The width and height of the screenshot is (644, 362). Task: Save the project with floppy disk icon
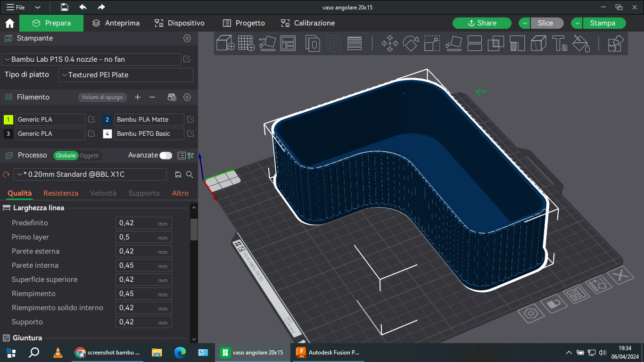pos(65,7)
